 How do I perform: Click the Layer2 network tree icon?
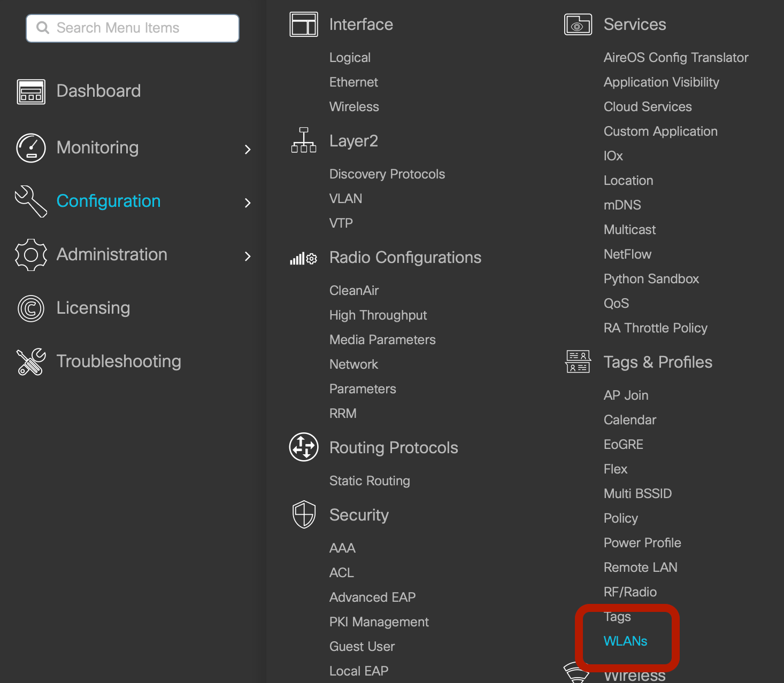point(304,141)
